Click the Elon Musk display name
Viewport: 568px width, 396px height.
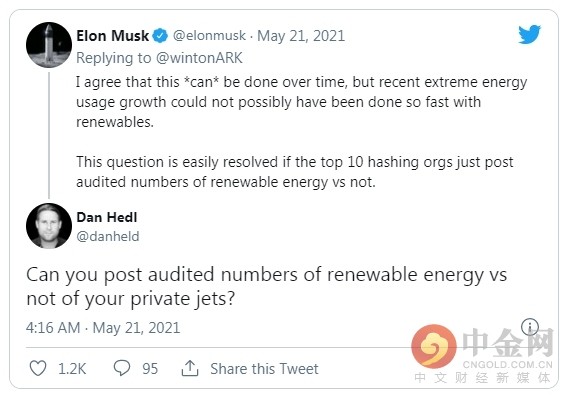(x=113, y=36)
